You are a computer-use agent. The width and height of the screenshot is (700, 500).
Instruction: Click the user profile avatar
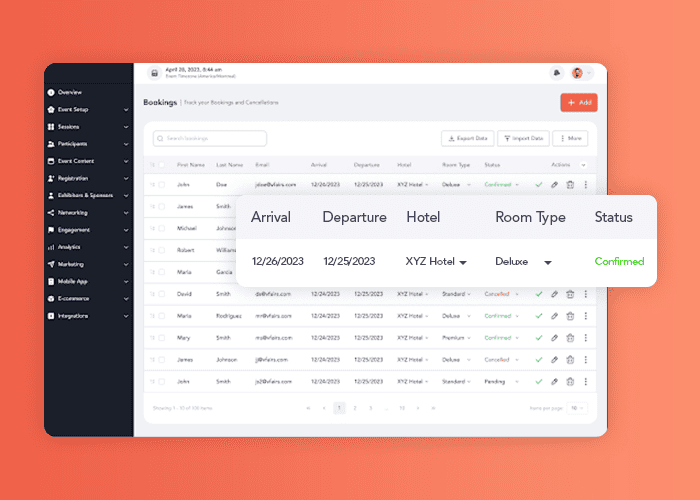(x=577, y=73)
